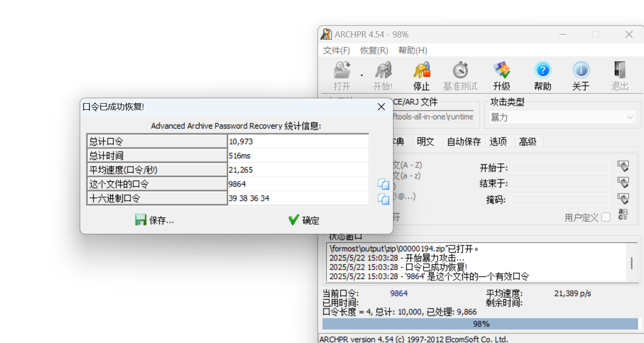Click the status window scrollbar
Viewport: 644px width, 343px height.
(632, 263)
